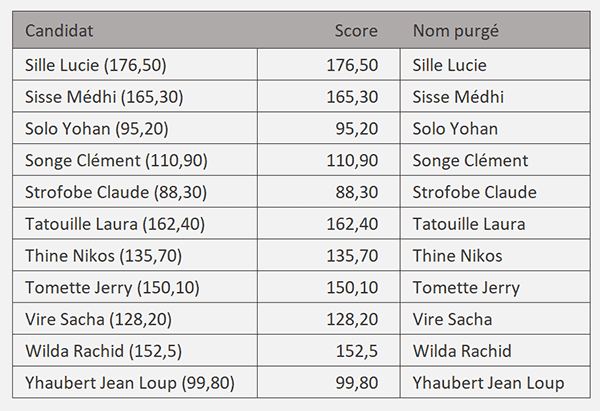Click the score value 165,30
This screenshot has width=600, height=411.
coord(352,97)
